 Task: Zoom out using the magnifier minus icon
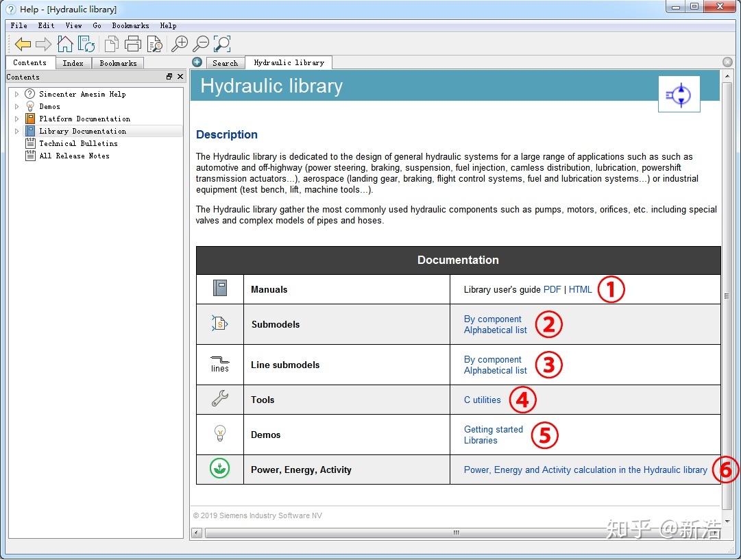point(202,44)
